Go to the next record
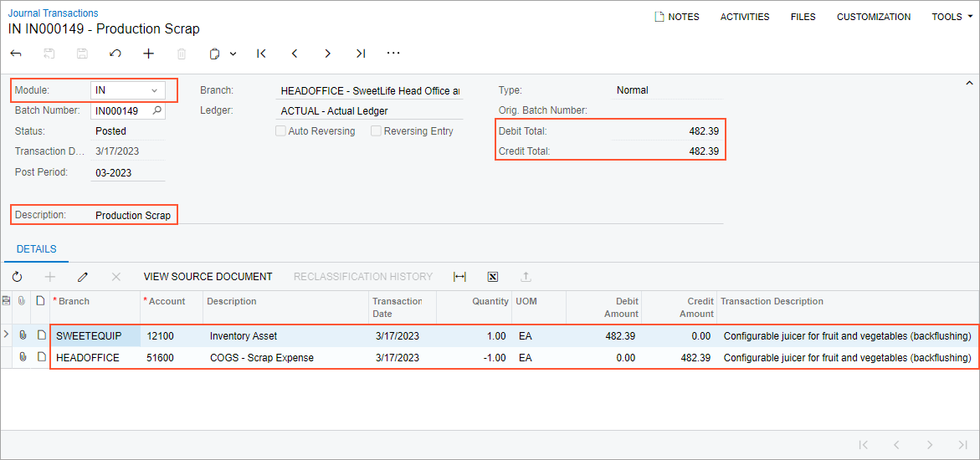Image resolution: width=980 pixels, height=460 pixels. pos(327,54)
